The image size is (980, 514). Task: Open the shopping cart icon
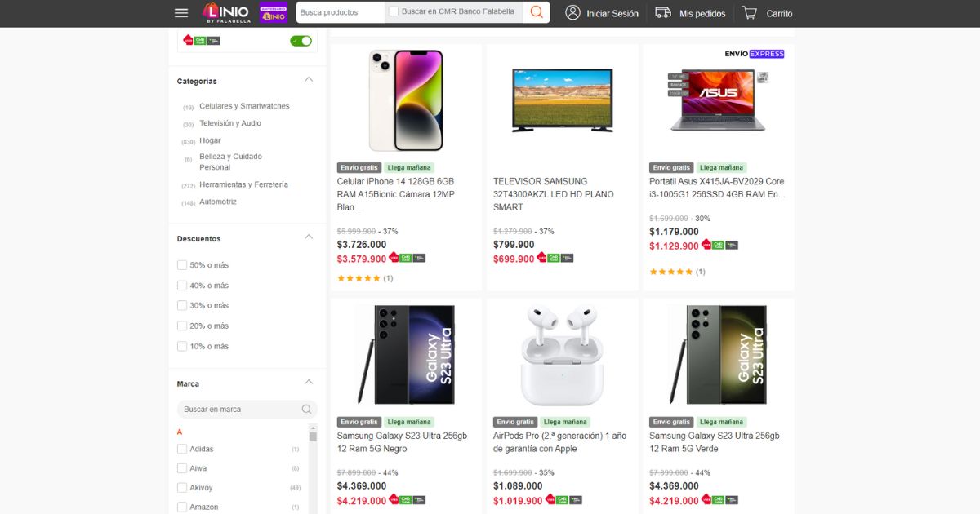point(750,13)
